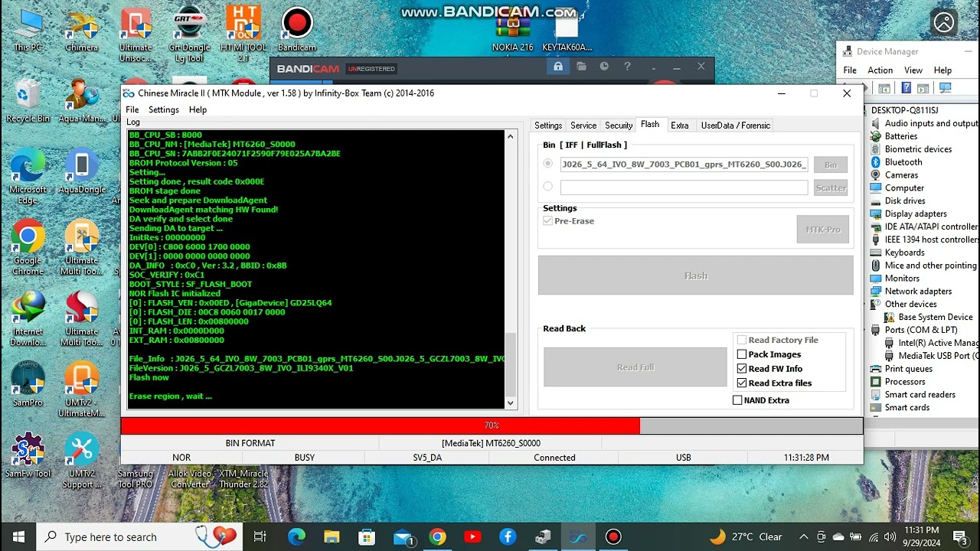This screenshot has width=980, height=551.
Task: Uncheck Read FW Info
Action: (741, 369)
